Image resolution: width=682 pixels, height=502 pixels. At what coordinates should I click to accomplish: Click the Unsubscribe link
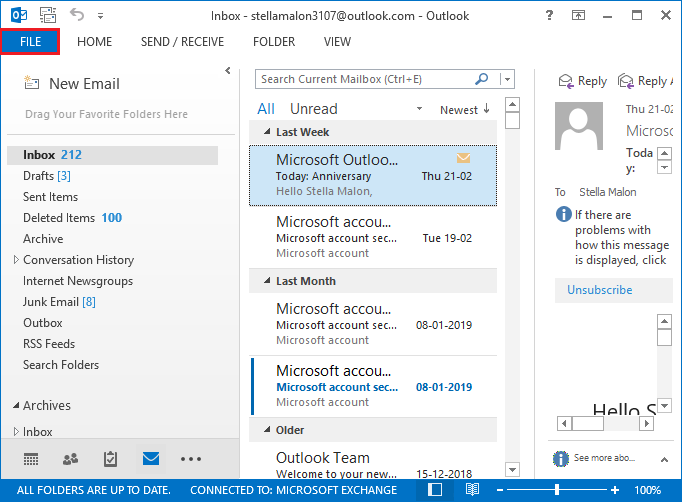[x=599, y=290]
